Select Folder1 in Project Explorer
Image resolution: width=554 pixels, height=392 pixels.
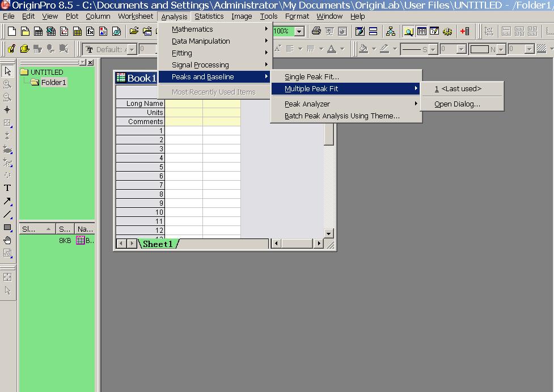point(53,82)
